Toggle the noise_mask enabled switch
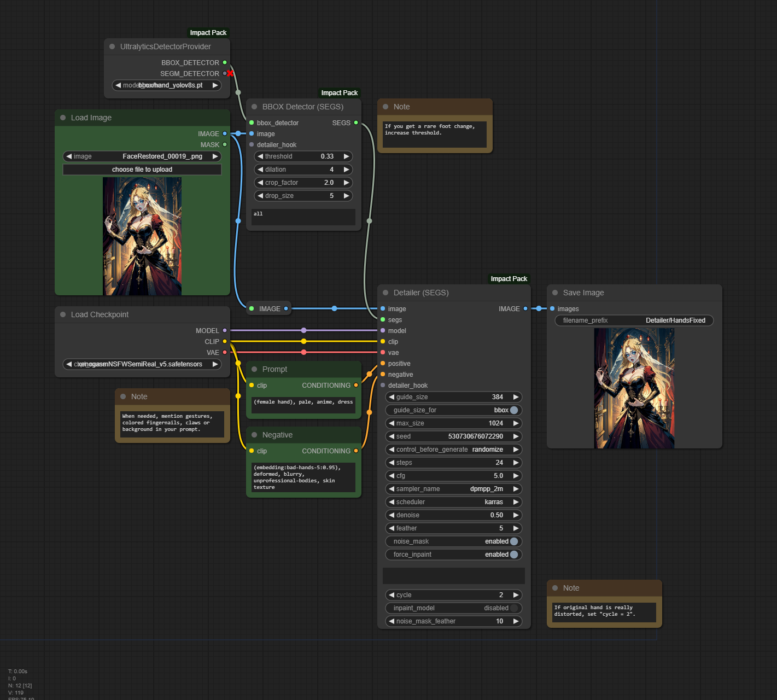Viewport: 777px width, 700px height. click(x=513, y=541)
